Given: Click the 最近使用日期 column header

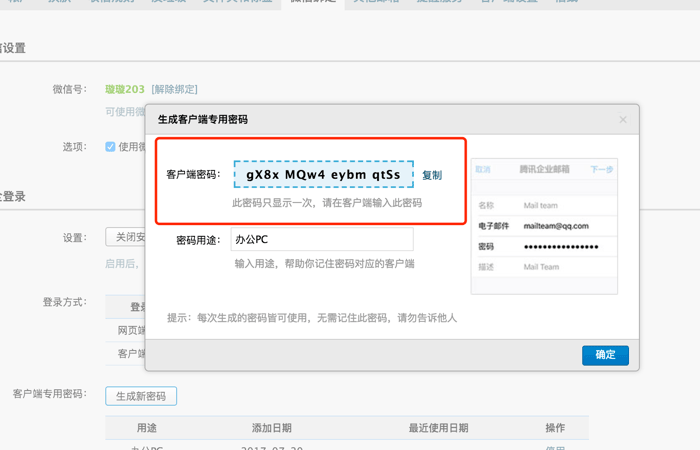Looking at the screenshot, I should tap(438, 428).
